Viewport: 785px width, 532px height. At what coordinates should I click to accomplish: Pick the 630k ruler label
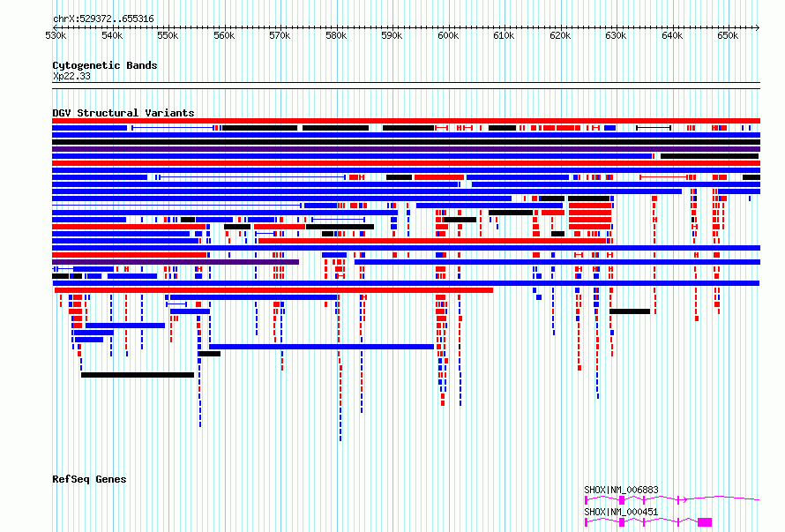tap(616, 36)
